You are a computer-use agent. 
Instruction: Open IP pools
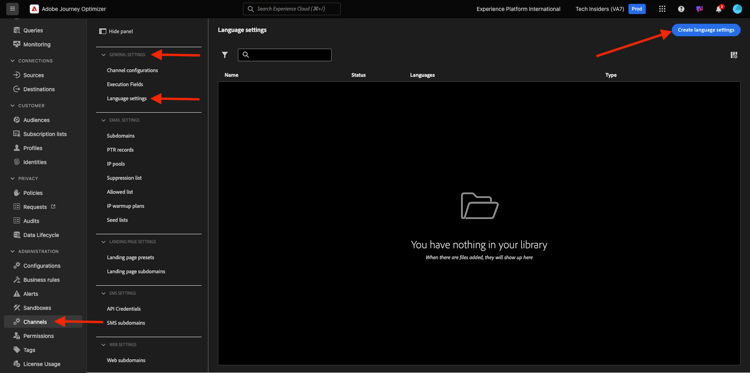[116, 164]
